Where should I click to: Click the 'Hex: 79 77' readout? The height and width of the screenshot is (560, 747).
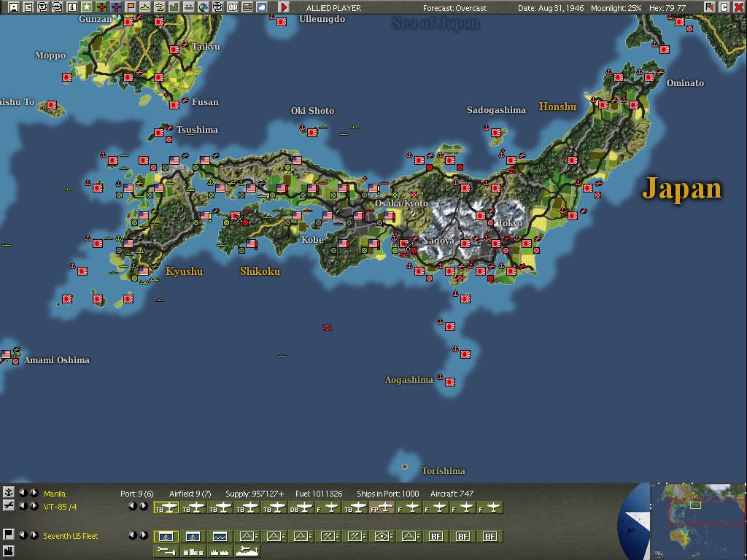[x=667, y=8]
